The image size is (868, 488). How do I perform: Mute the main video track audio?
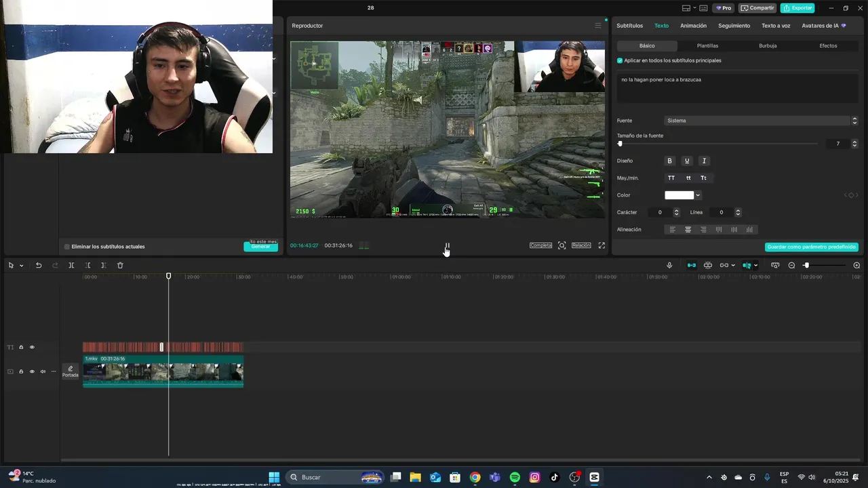point(43,371)
